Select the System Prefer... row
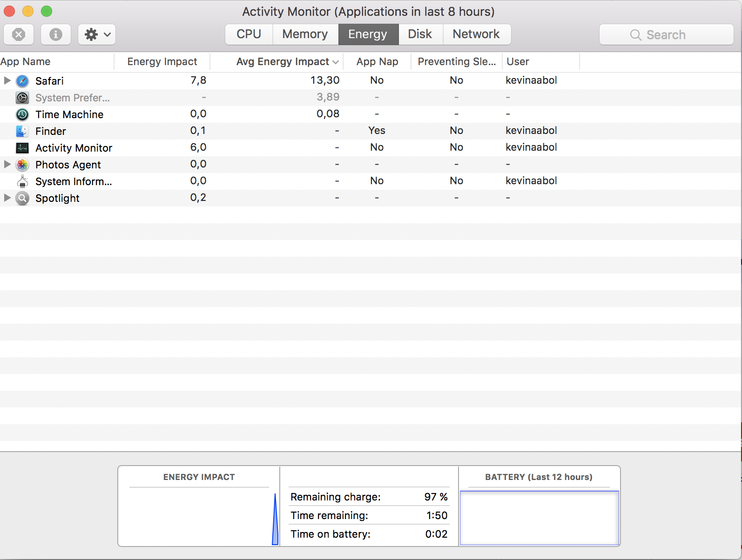This screenshot has height=560, width=742. point(371,98)
